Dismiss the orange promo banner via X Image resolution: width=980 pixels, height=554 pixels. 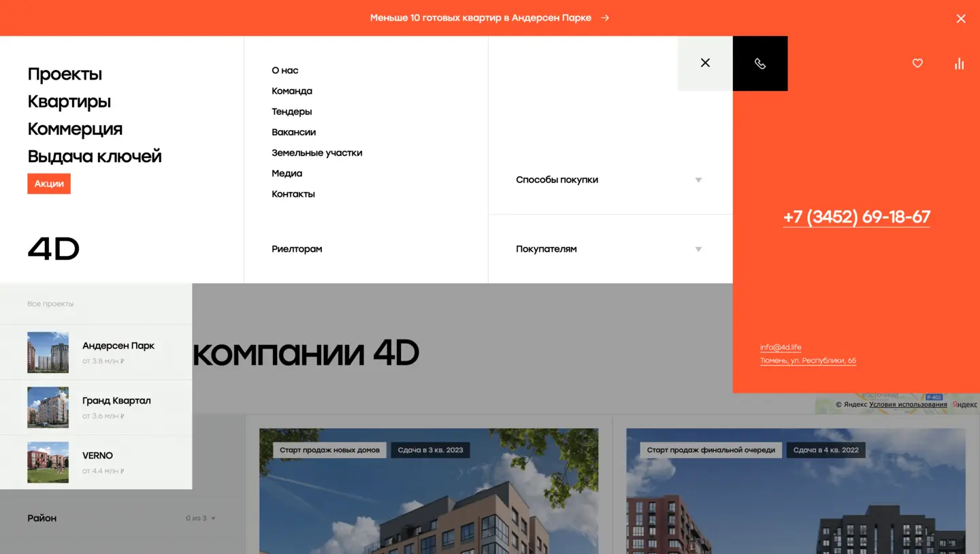pyautogui.click(x=961, y=18)
